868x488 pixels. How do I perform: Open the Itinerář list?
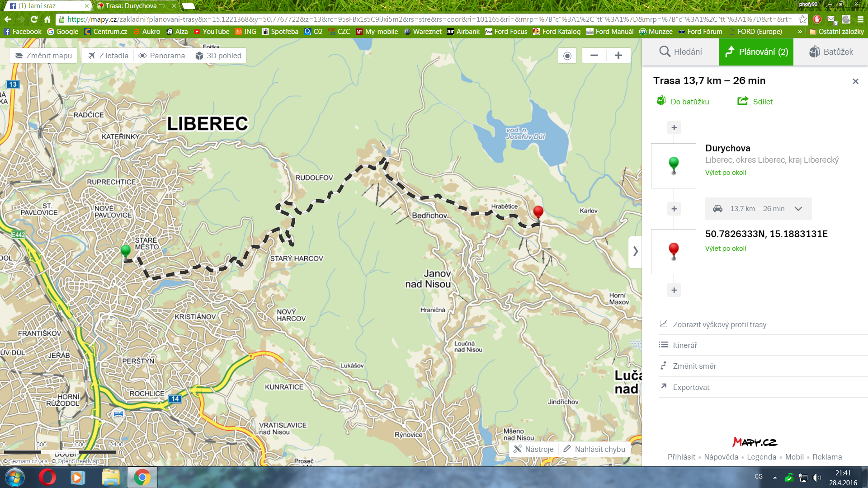[x=685, y=345]
